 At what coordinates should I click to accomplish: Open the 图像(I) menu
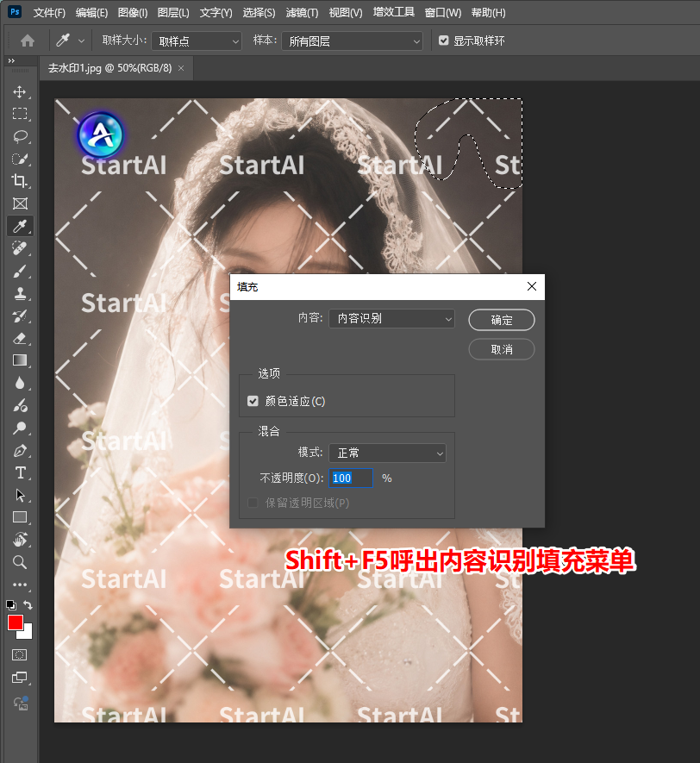133,13
